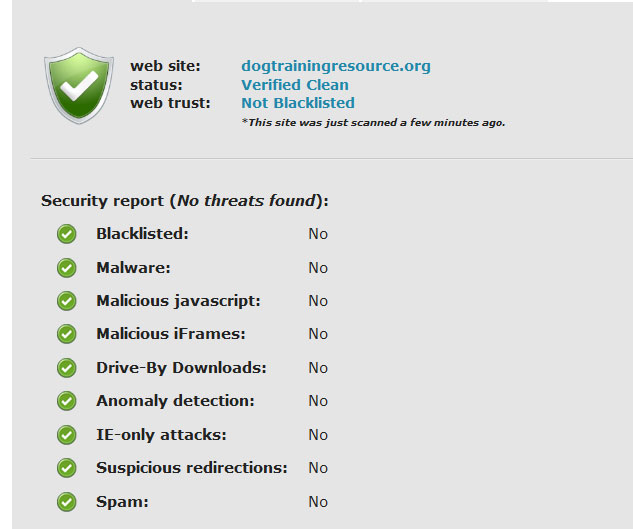Screen dimensions: 633x529
Task: Click the Drive-By Downloads label
Action: [181, 368]
